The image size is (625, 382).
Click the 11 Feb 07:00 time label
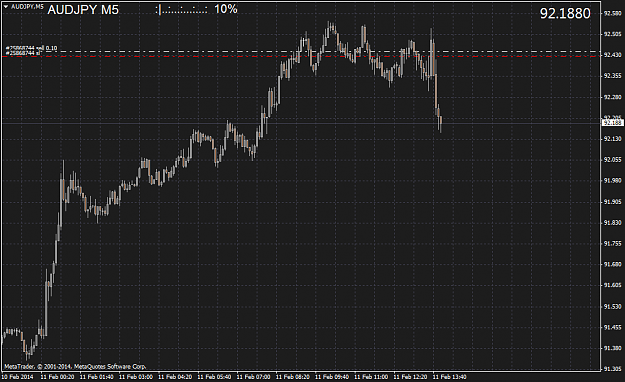[254, 377]
